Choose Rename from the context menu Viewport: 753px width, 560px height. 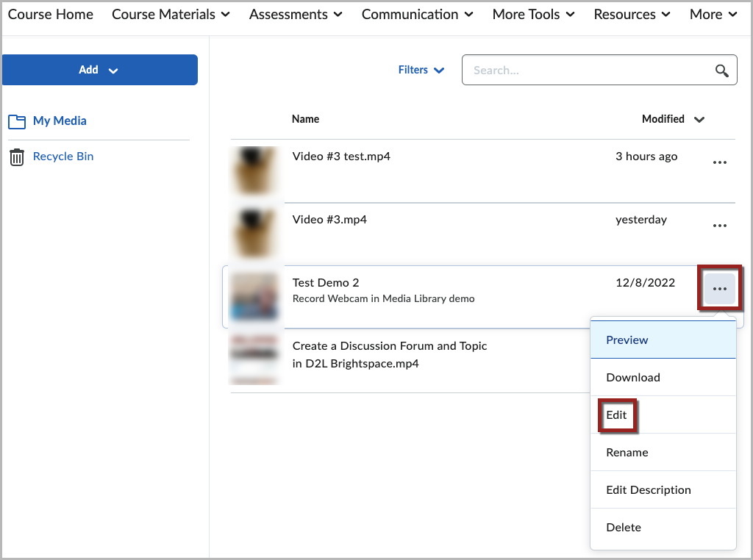(x=663, y=452)
